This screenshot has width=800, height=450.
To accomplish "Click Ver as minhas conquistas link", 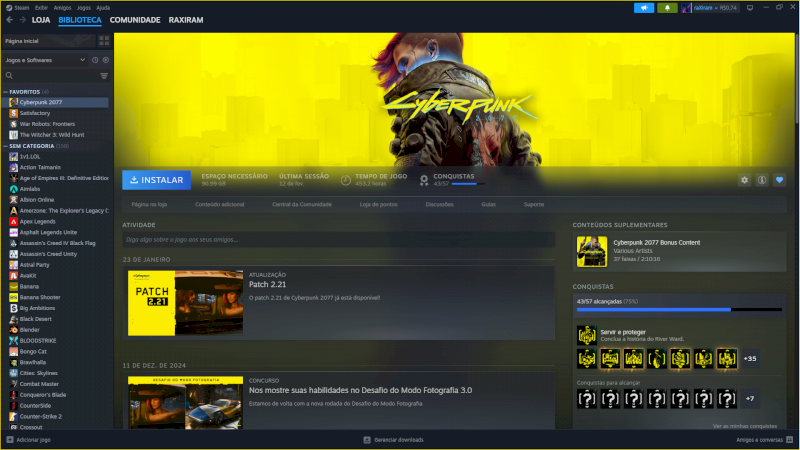I will [x=745, y=426].
